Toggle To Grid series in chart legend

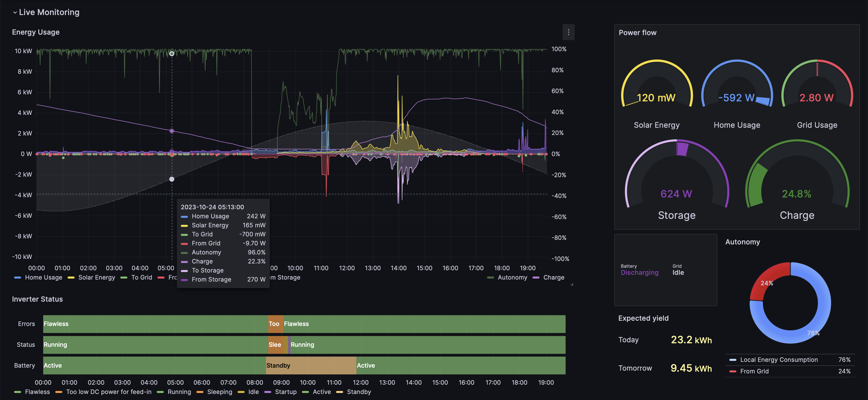(141, 278)
